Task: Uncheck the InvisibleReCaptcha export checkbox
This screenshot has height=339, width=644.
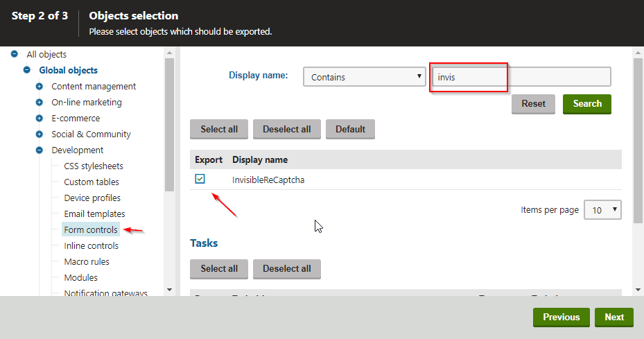Action: tap(200, 180)
